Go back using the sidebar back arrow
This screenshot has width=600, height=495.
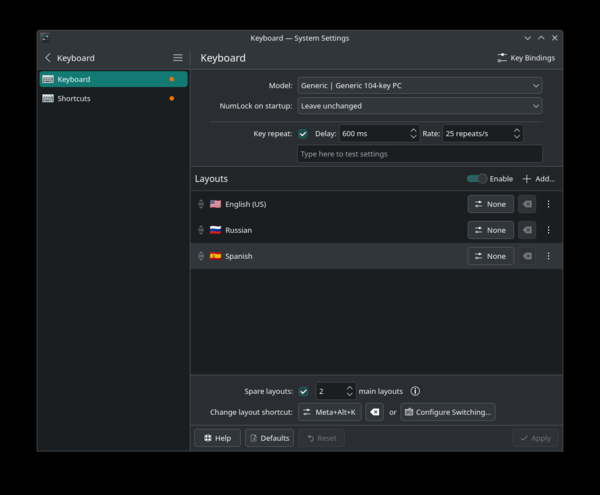click(48, 58)
